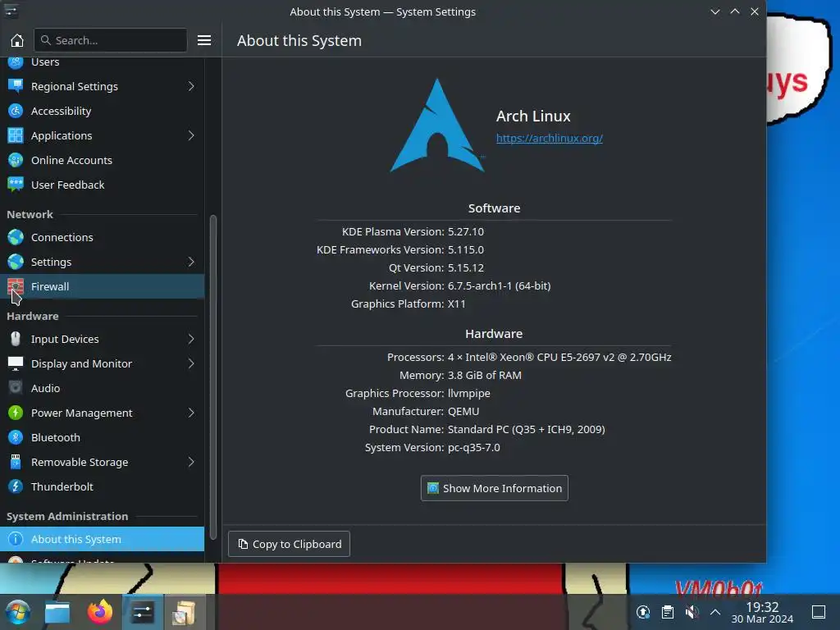
Task: Click Graphics Processor value llvmpipe
Action: click(x=468, y=394)
